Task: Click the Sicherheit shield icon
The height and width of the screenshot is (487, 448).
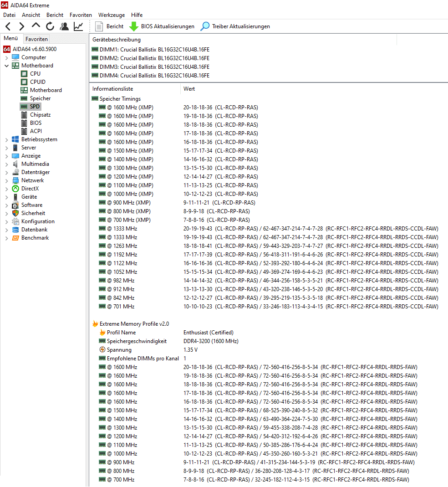Action: (15, 213)
